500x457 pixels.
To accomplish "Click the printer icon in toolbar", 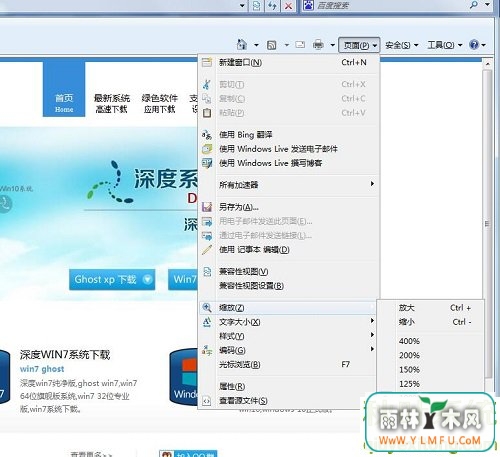I will tap(318, 44).
